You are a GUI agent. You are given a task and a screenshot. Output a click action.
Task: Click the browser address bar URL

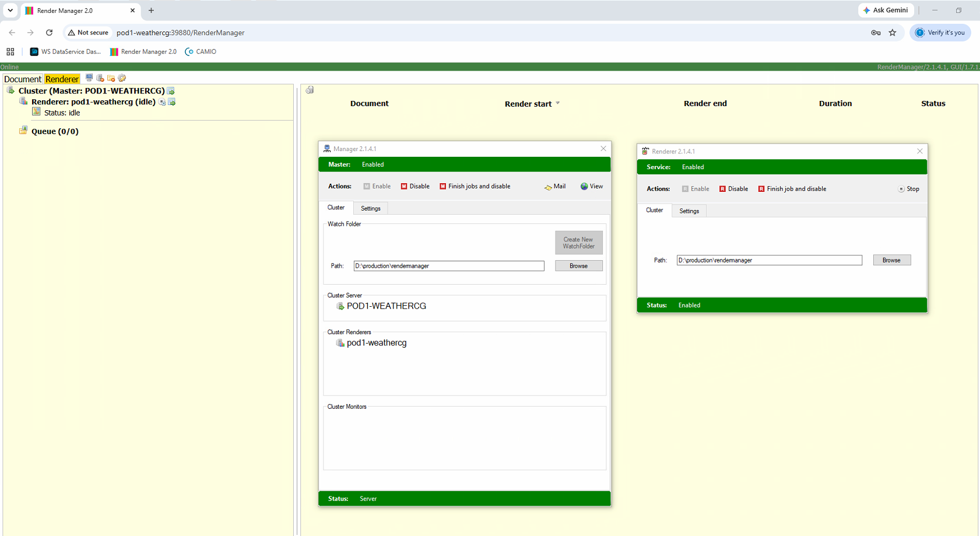pyautogui.click(x=180, y=33)
